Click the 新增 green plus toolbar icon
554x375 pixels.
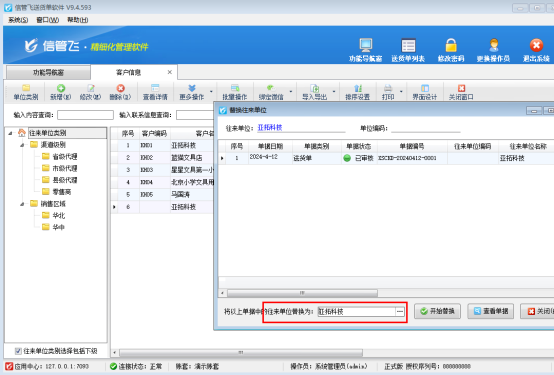point(61,88)
